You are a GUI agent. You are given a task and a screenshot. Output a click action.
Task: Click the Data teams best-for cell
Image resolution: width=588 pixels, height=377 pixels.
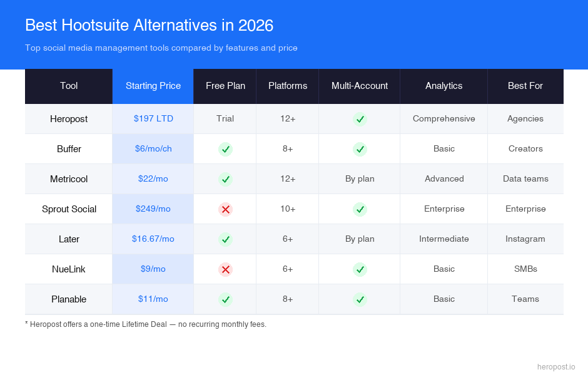[525, 178]
